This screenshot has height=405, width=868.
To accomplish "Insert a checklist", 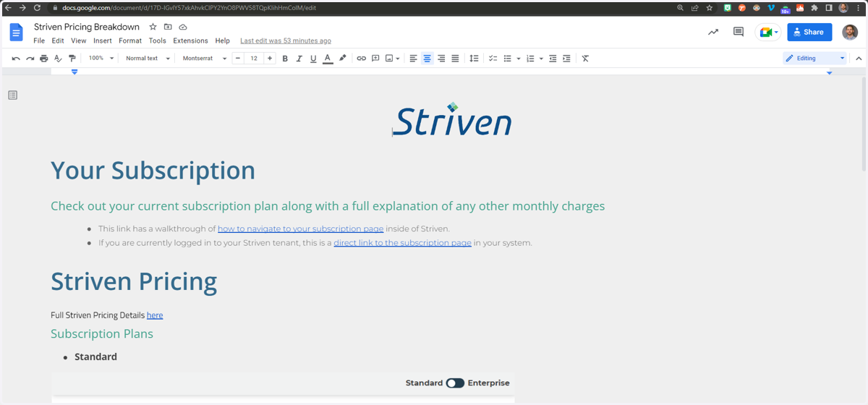I will coord(493,59).
